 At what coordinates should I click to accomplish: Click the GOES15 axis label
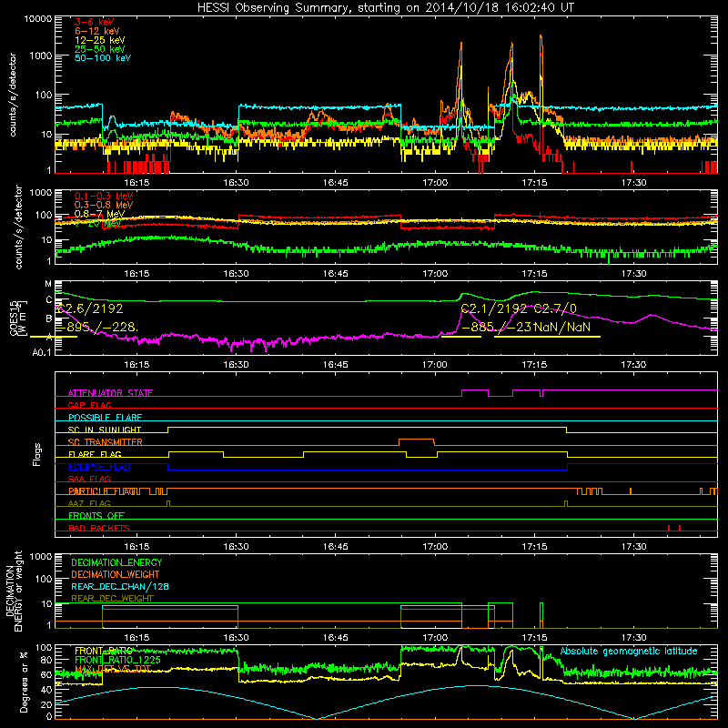coord(13,318)
